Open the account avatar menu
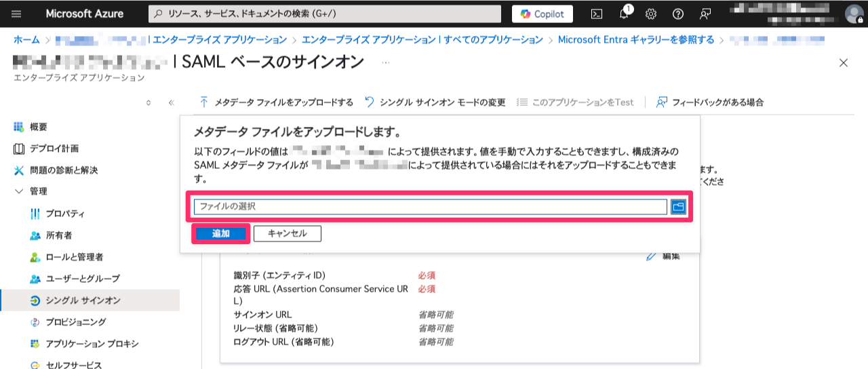 coord(854,14)
